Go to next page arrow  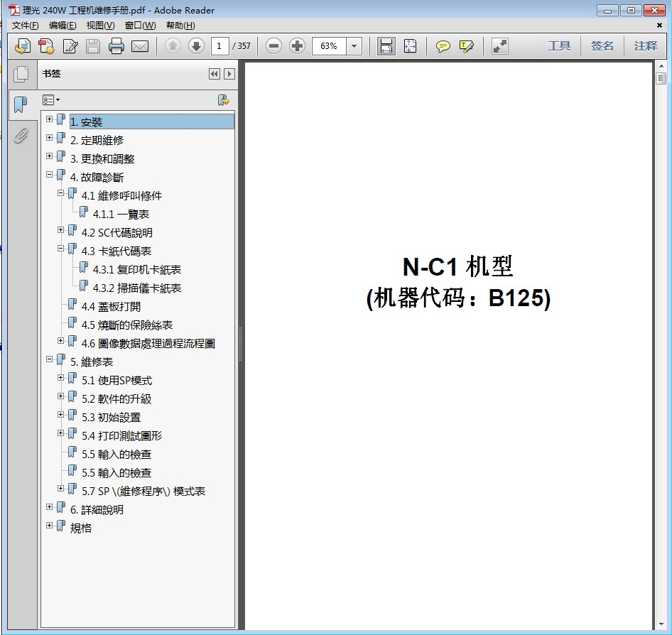coord(196,46)
